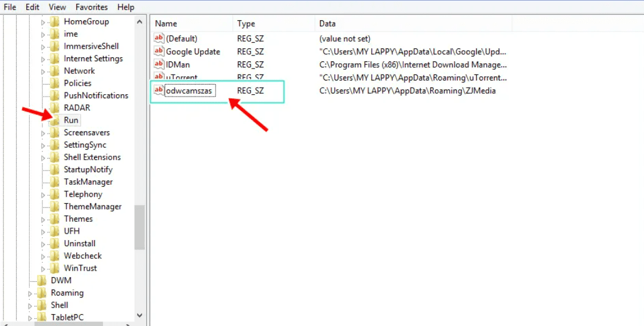The width and height of the screenshot is (644, 326).
Task: Open the View menu
Action: pyautogui.click(x=57, y=7)
